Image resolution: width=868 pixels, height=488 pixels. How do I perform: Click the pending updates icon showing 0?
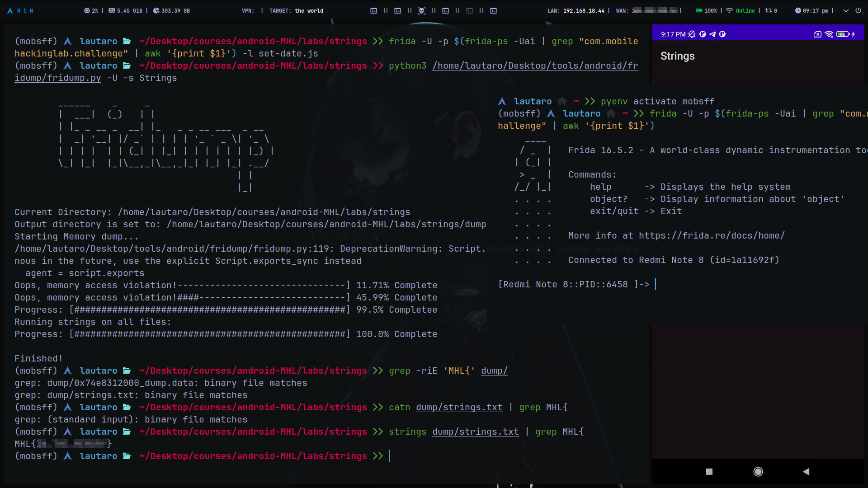pos(768,10)
